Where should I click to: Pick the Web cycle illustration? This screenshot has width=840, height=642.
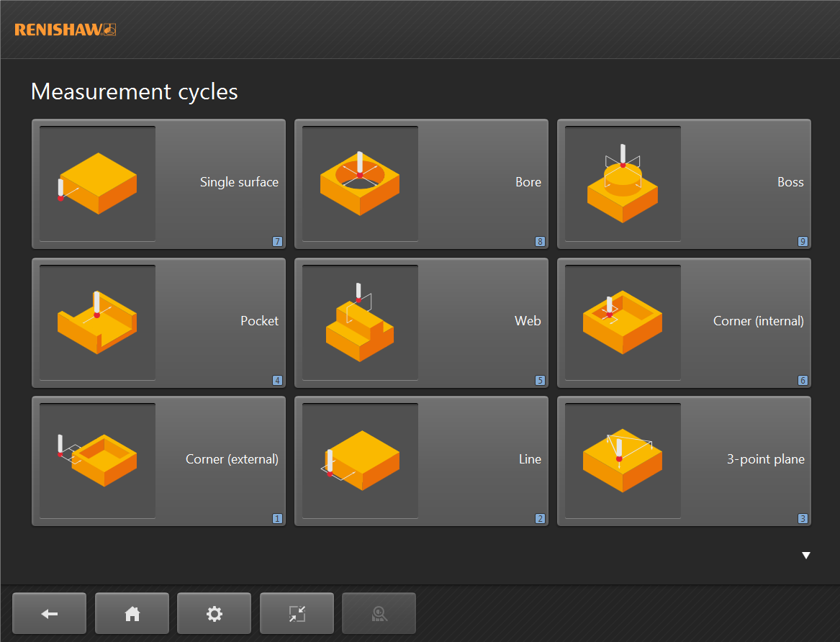360,322
